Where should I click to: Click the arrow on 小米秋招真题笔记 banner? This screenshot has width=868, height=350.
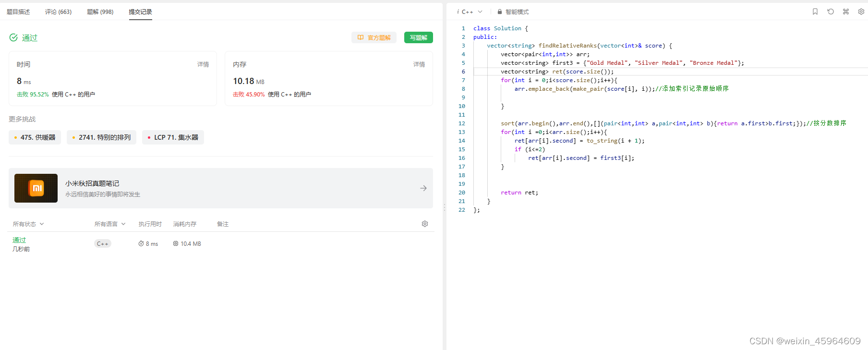tap(423, 188)
